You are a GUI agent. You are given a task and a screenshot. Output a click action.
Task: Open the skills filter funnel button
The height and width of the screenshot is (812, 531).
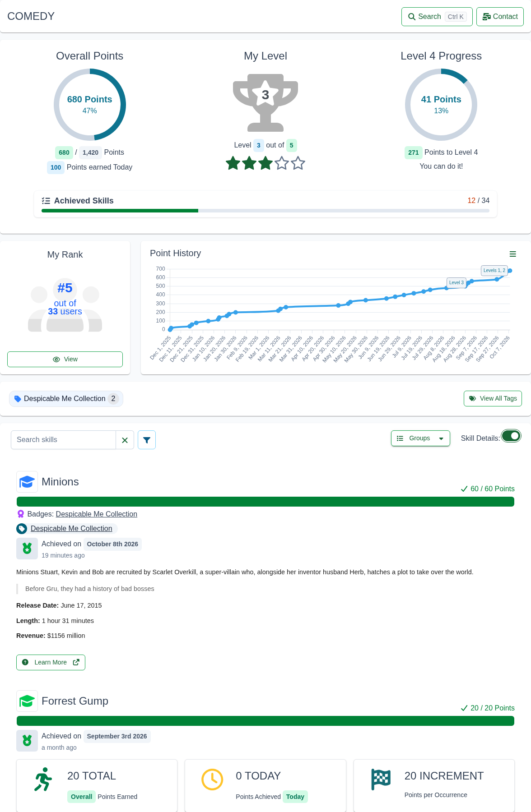point(147,440)
